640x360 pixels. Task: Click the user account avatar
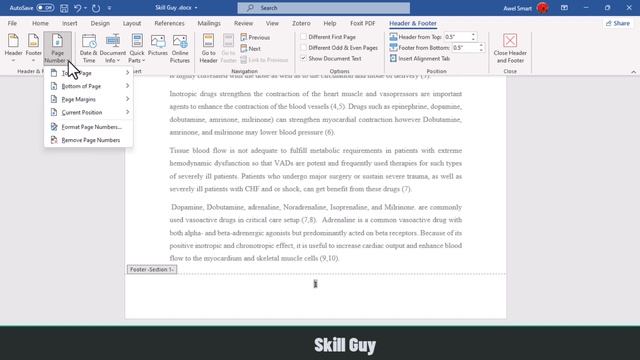coord(542,8)
